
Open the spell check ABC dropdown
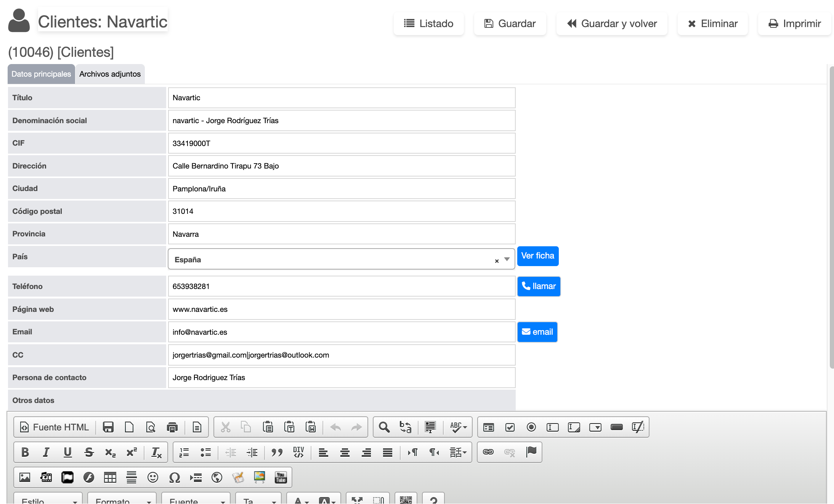(458, 427)
